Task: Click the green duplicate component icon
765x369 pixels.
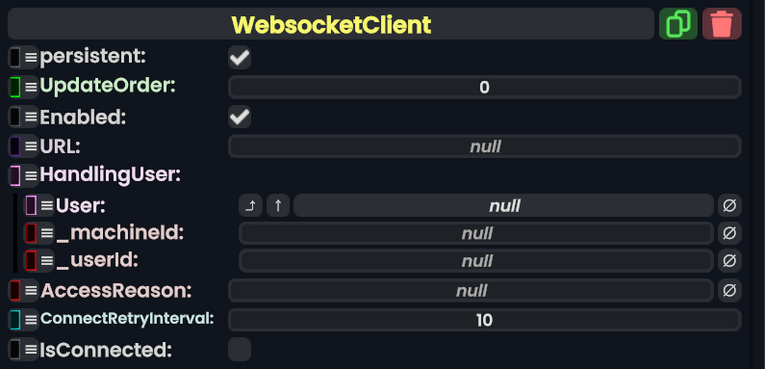Action: tap(678, 23)
